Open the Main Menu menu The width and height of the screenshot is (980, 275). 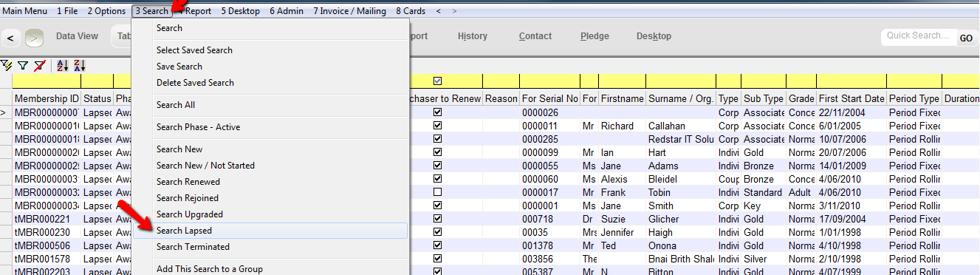point(25,11)
